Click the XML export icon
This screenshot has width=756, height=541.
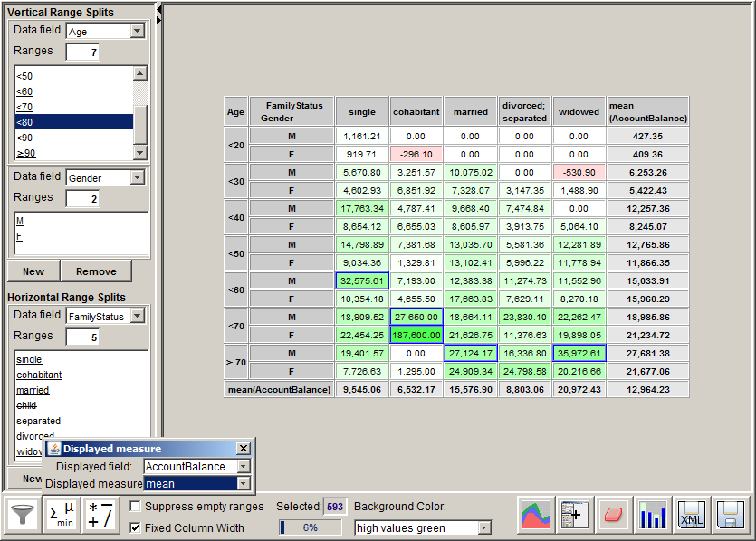(x=692, y=516)
